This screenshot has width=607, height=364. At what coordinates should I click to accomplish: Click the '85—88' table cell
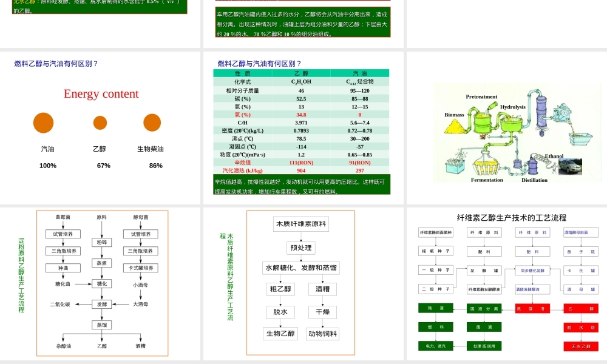point(359,99)
